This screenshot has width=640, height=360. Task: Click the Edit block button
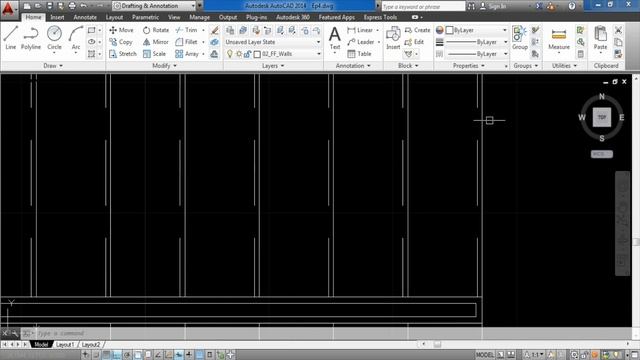pyautogui.click(x=414, y=42)
